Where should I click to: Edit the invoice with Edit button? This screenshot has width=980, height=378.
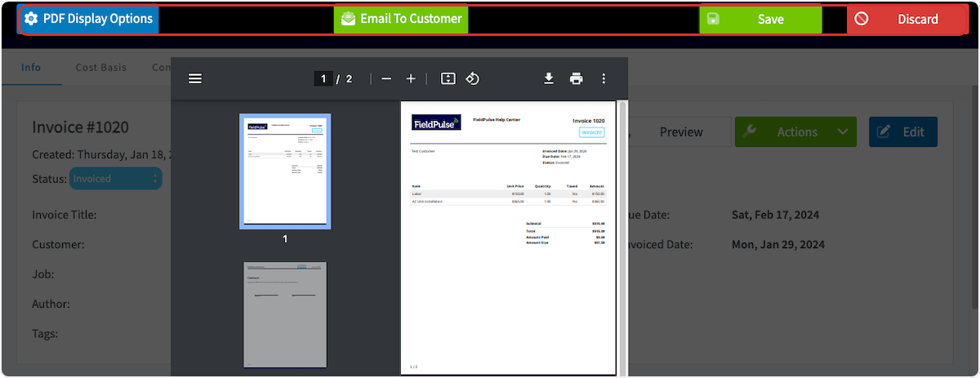point(903,132)
